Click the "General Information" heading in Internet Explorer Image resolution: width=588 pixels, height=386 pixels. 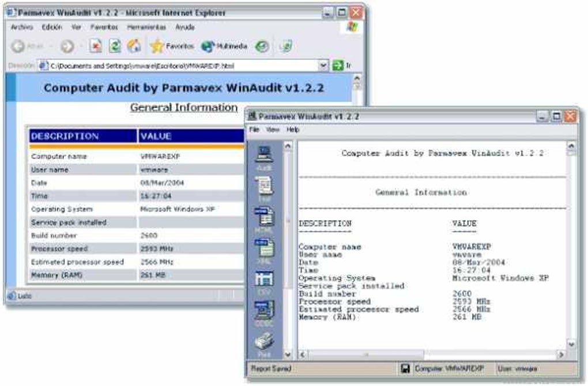point(184,108)
